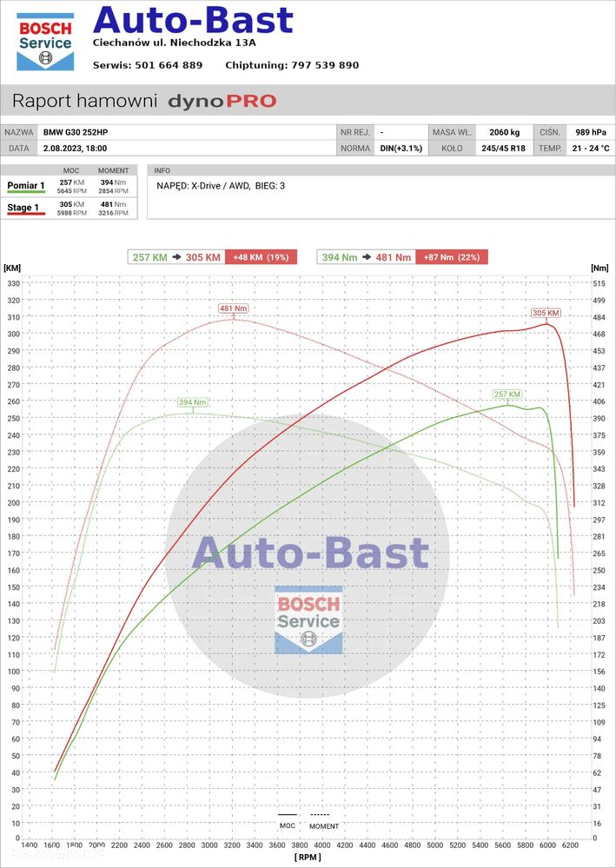Click the '[ RPM ]' horizontal axis label

[308, 857]
